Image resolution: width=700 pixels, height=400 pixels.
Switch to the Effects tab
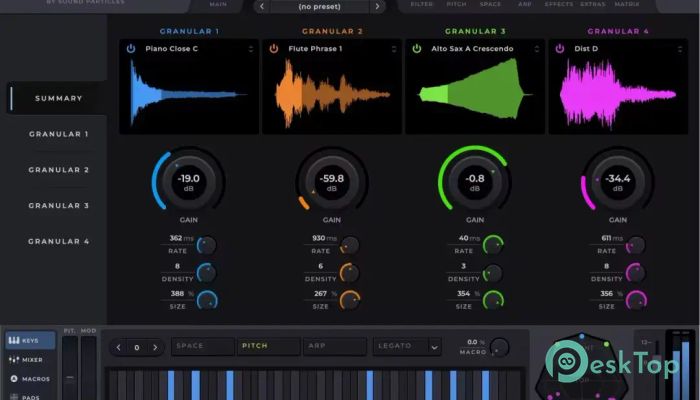[x=559, y=4]
